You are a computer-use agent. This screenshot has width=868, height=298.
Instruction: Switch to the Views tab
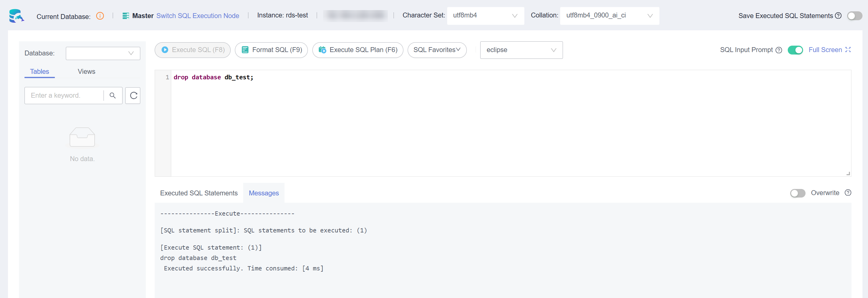click(x=86, y=71)
